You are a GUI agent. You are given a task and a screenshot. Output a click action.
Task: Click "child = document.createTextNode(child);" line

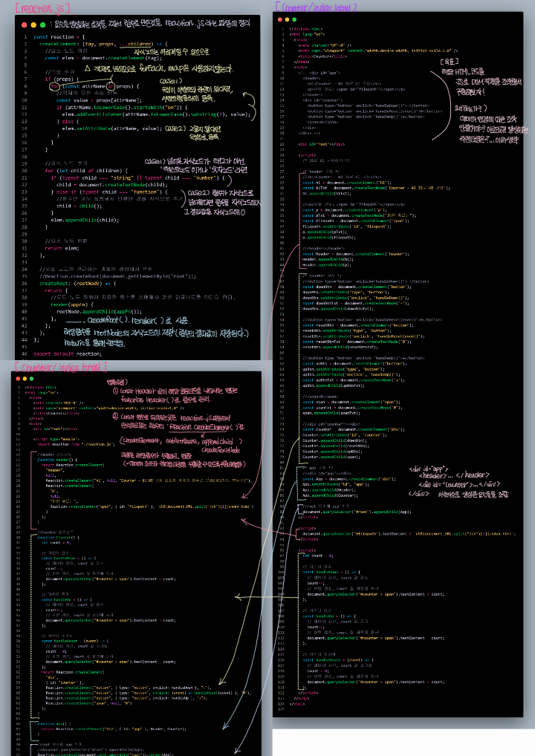(111, 184)
